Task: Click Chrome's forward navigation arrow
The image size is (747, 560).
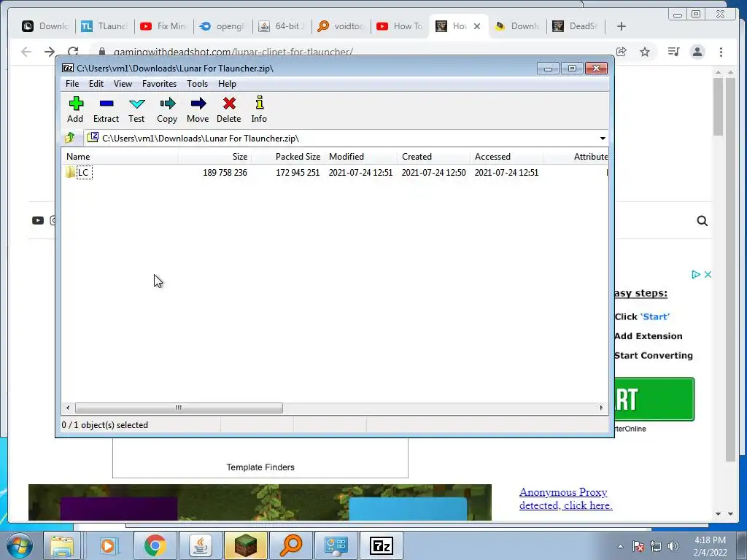Action: 50,52
